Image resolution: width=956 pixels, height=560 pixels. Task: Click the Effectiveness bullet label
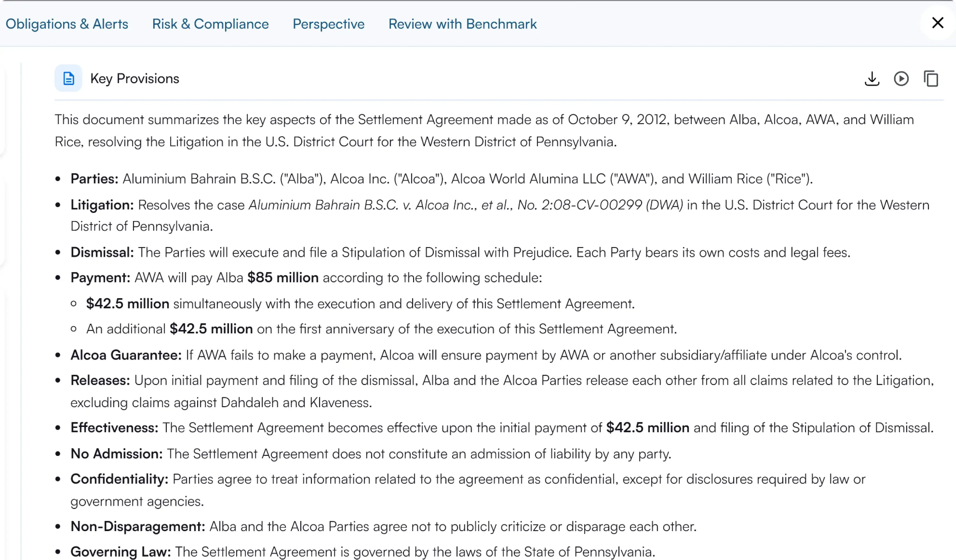[114, 428]
